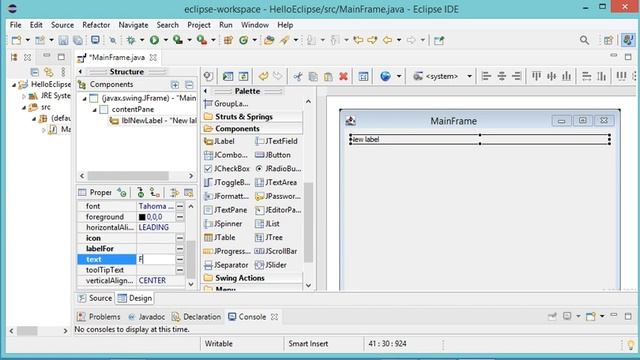Select the JSlider palette component

[271, 265]
